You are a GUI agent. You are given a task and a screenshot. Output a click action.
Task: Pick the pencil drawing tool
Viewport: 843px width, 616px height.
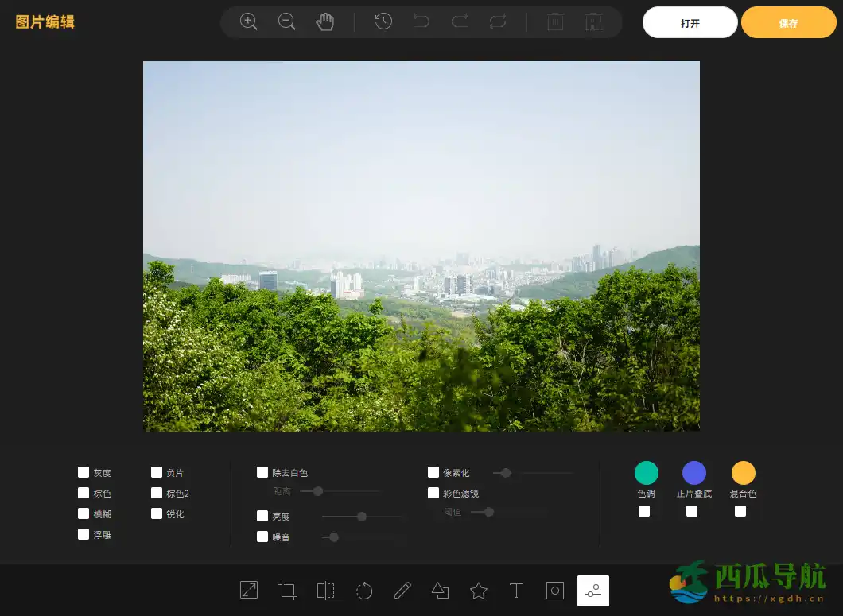[x=402, y=590]
